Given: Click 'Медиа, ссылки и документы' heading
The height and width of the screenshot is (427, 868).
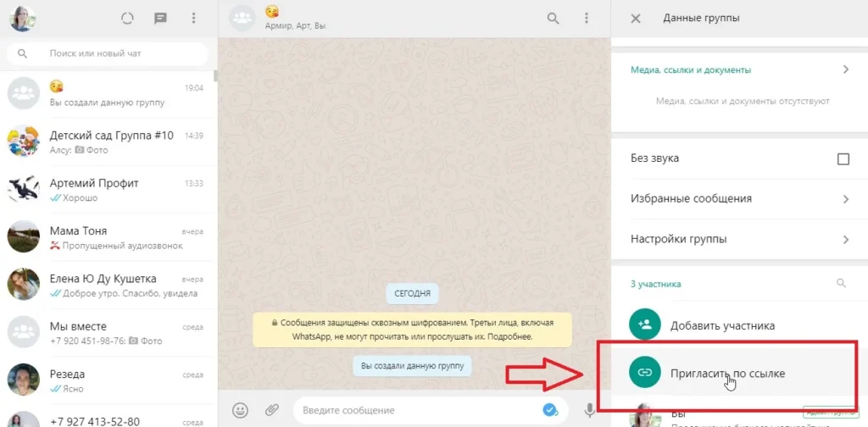Looking at the screenshot, I should [690, 69].
